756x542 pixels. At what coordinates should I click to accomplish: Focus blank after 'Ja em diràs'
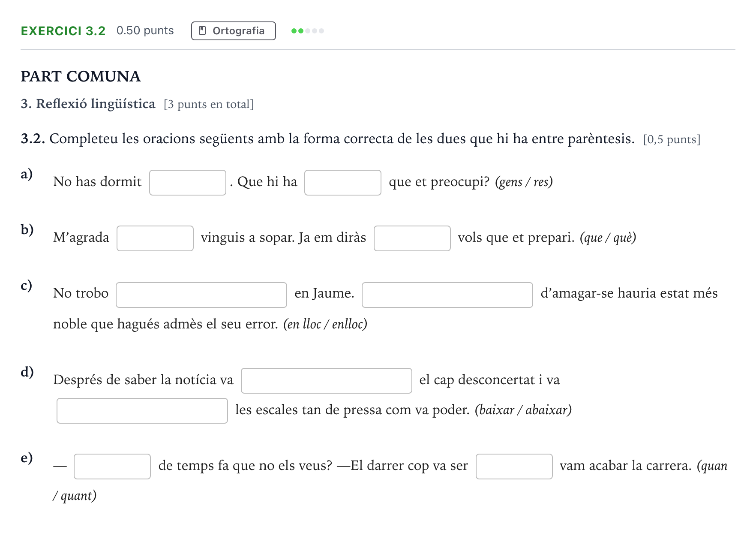412,238
